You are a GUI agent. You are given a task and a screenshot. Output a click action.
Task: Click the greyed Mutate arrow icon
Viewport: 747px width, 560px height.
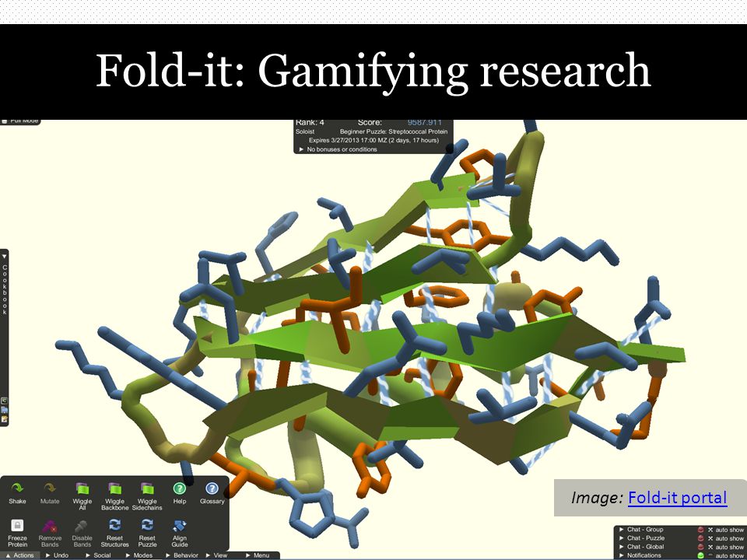click(x=50, y=488)
